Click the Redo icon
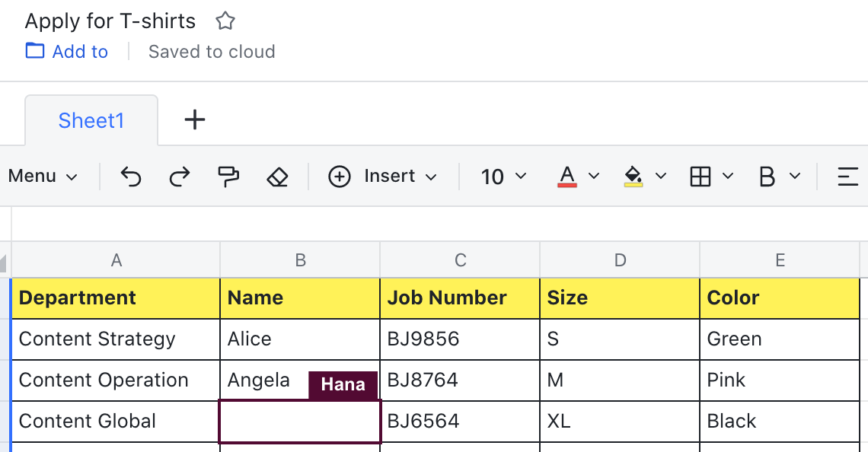Viewport: 868px width, 452px height. pyautogui.click(x=180, y=176)
